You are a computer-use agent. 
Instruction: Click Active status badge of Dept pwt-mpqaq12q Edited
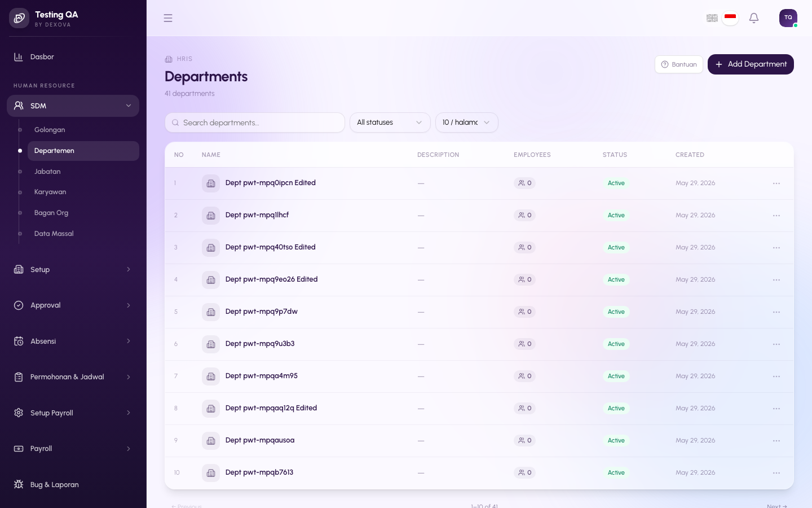click(616, 408)
